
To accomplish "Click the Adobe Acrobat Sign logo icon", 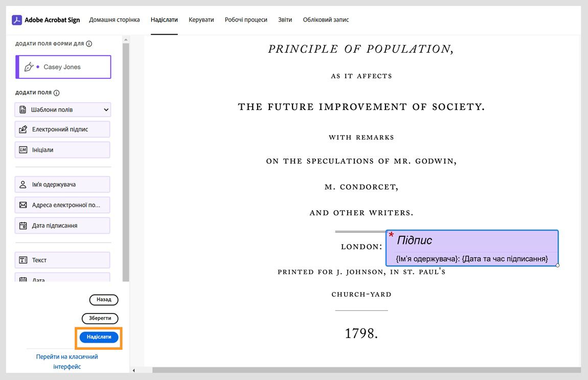I will coord(16,20).
